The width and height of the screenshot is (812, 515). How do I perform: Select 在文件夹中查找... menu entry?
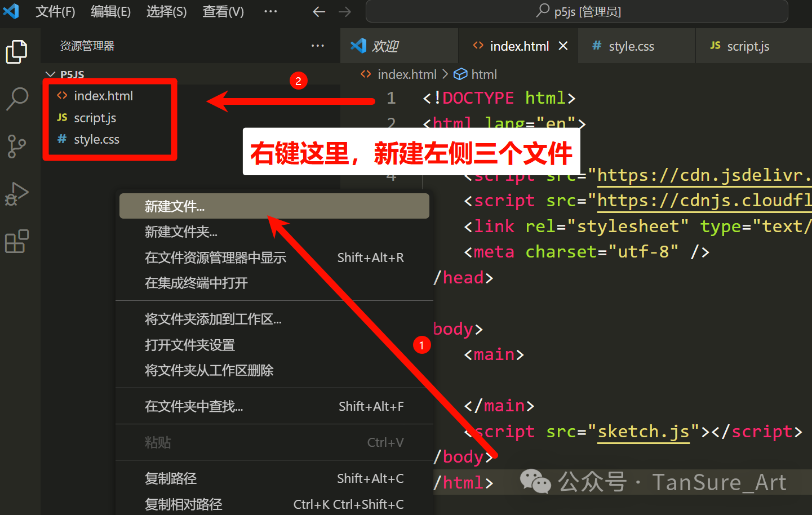pyautogui.click(x=274, y=406)
